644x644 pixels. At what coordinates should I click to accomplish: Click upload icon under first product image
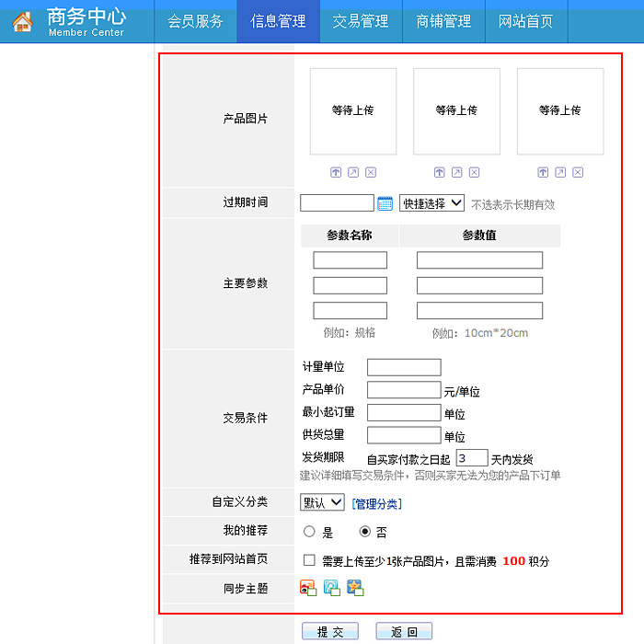click(336, 172)
